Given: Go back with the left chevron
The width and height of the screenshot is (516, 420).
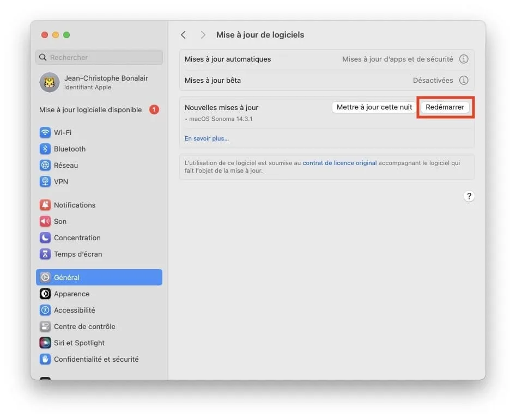Looking at the screenshot, I should (184, 35).
